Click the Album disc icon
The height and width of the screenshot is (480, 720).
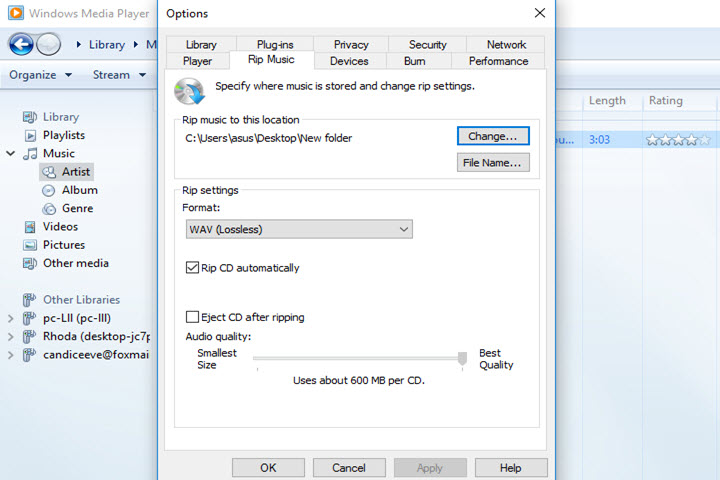point(49,190)
